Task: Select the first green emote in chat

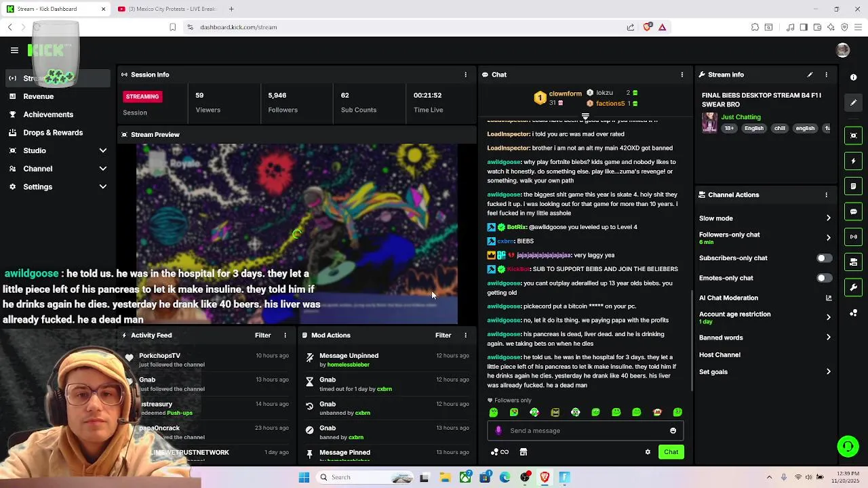Action: tap(494, 412)
